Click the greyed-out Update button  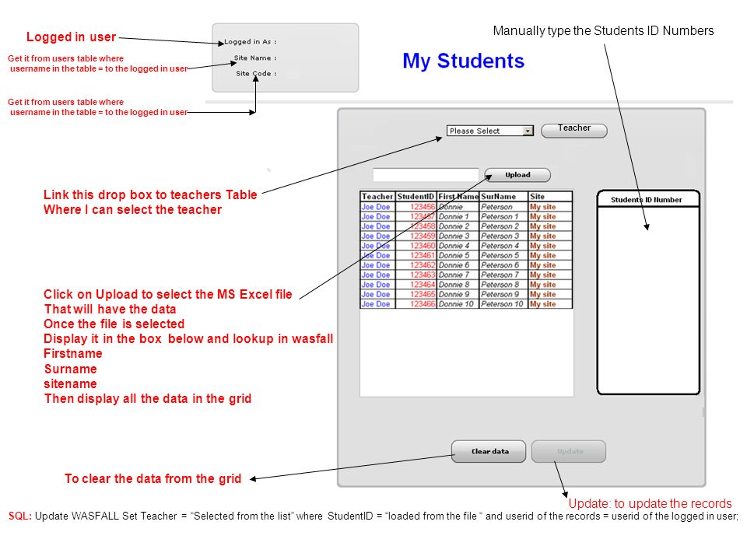[x=569, y=451]
